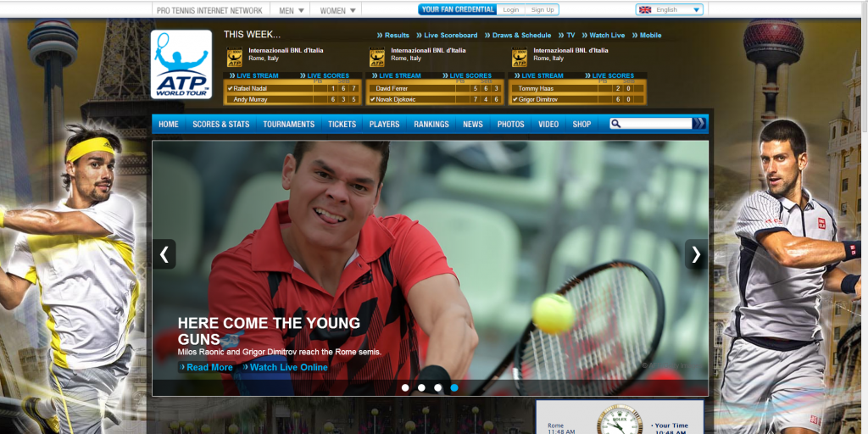Click tournament badge above Ferrer vs Djokovic match
The height and width of the screenshot is (434, 868).
(377, 58)
